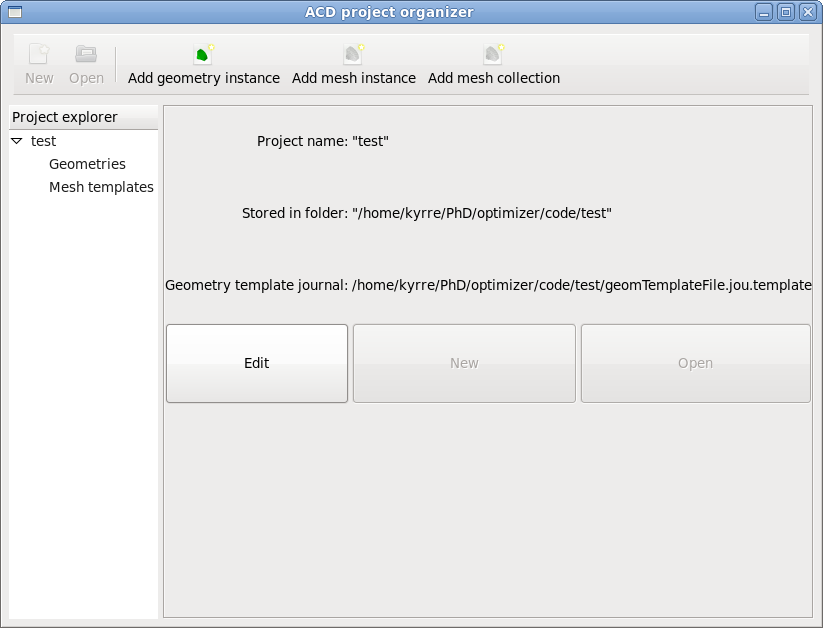823x628 pixels.
Task: Click the Project explorer column header
Action: 83,117
